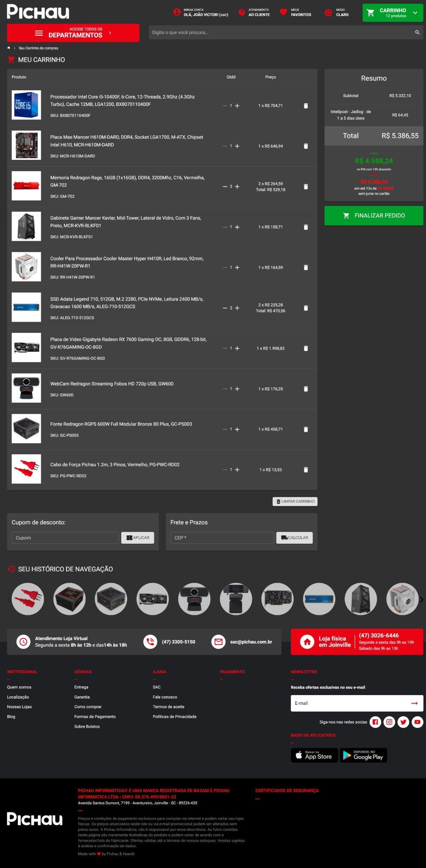Click the sair logout link

tap(223, 15)
